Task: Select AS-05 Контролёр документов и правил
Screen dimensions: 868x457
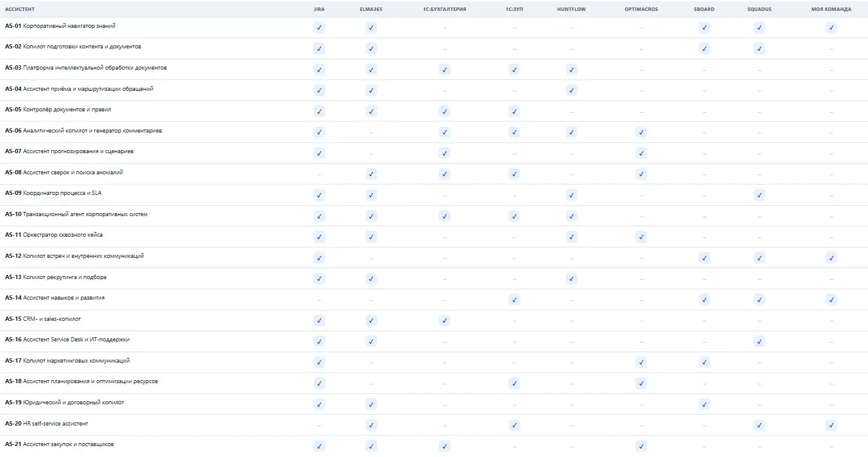Action: [x=58, y=110]
